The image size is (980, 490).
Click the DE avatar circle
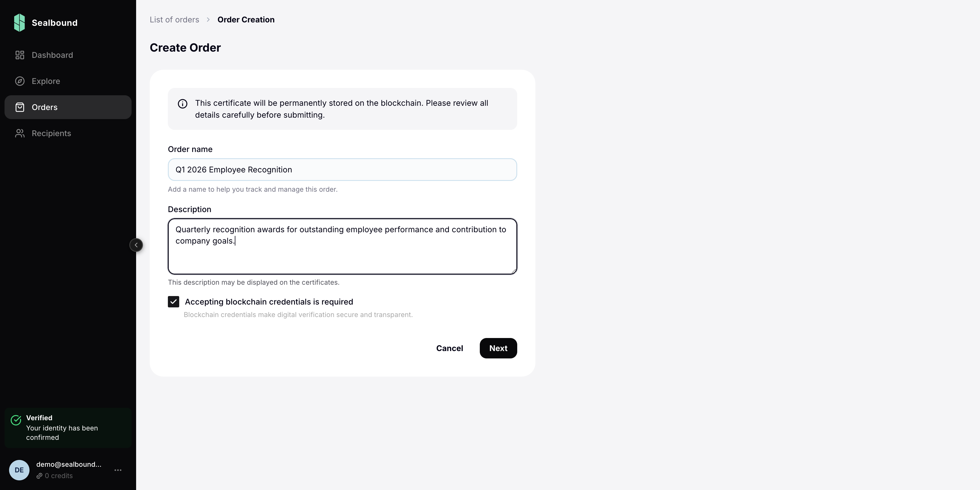coord(19,470)
